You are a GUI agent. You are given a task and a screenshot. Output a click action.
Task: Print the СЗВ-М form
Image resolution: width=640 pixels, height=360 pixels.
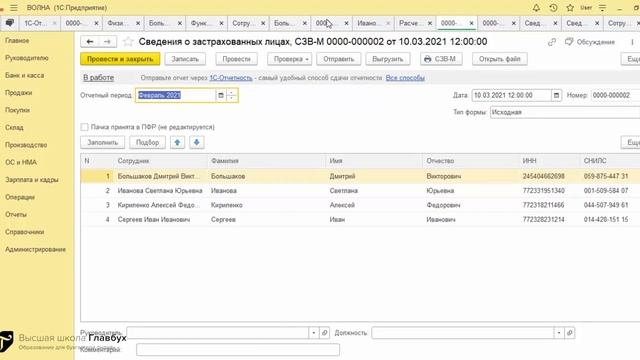[x=441, y=59]
